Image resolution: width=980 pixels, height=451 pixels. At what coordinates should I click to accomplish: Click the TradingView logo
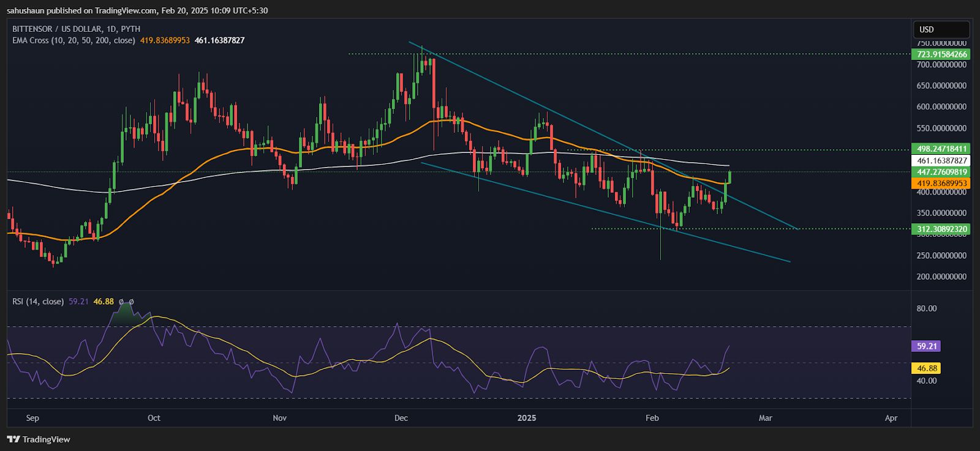click(39, 439)
